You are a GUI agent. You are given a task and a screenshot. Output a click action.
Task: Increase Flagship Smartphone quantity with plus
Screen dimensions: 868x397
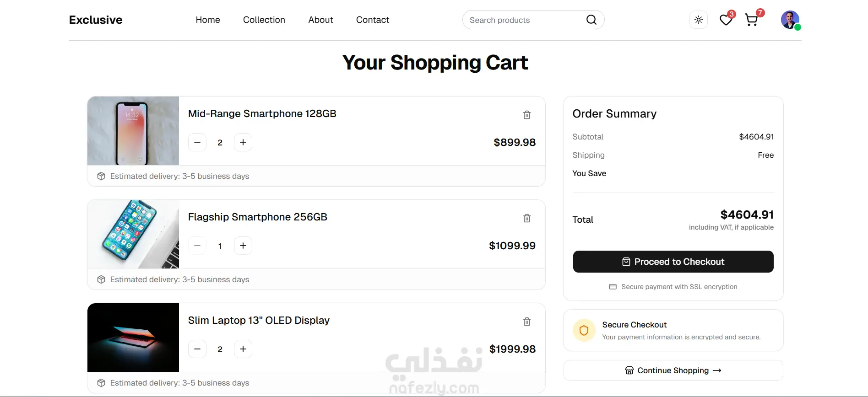point(243,246)
